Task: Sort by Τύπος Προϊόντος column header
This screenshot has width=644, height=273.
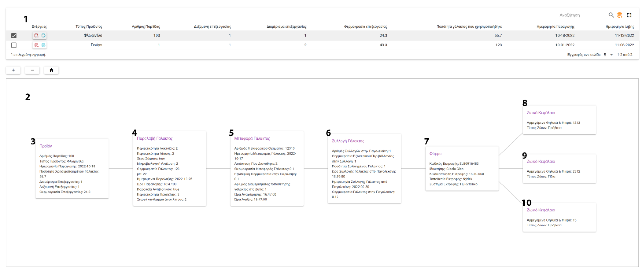Action: [x=89, y=27]
